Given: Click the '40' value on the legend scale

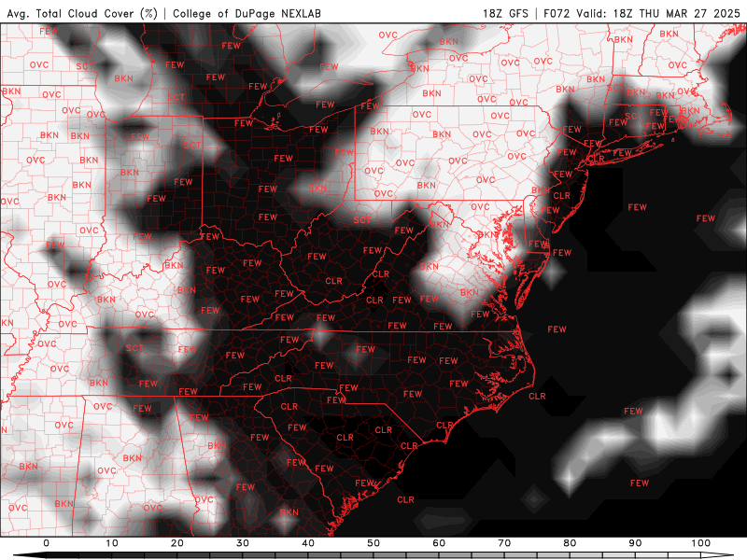Looking at the screenshot, I should (x=308, y=543).
